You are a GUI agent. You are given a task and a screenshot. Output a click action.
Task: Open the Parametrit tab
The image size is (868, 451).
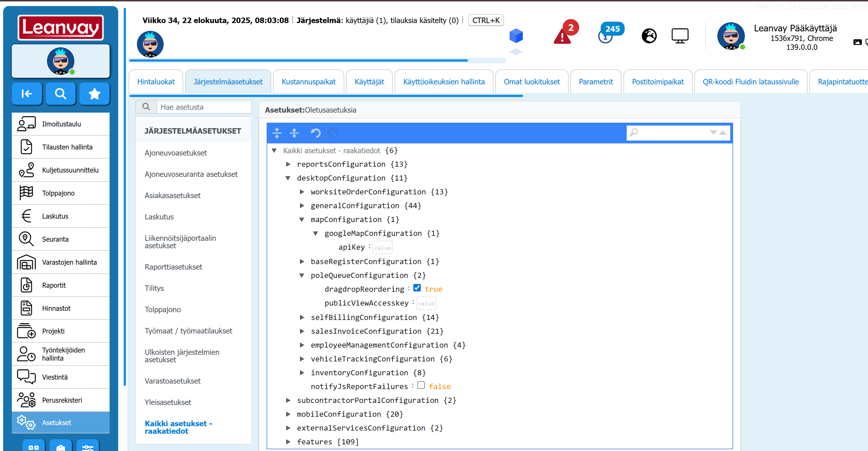(596, 82)
